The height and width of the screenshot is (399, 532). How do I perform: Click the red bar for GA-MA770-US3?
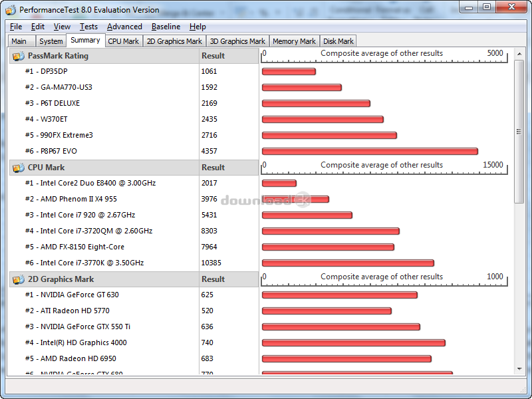tap(302, 88)
